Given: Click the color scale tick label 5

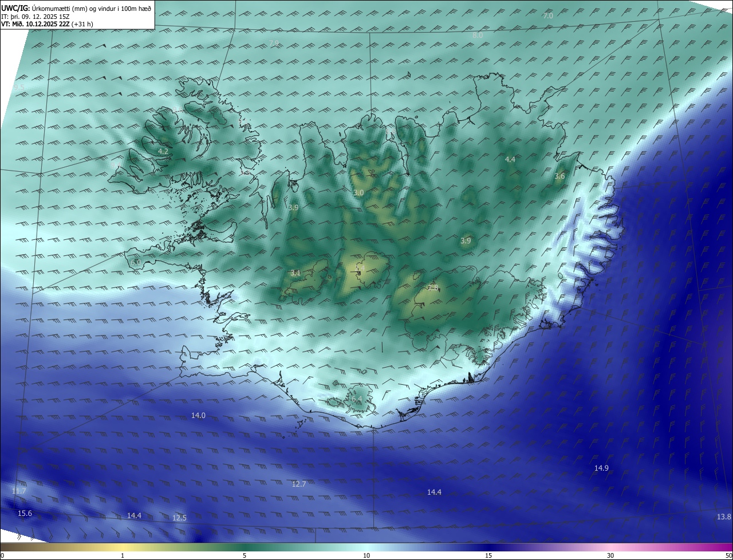Looking at the screenshot, I should (x=245, y=555).
